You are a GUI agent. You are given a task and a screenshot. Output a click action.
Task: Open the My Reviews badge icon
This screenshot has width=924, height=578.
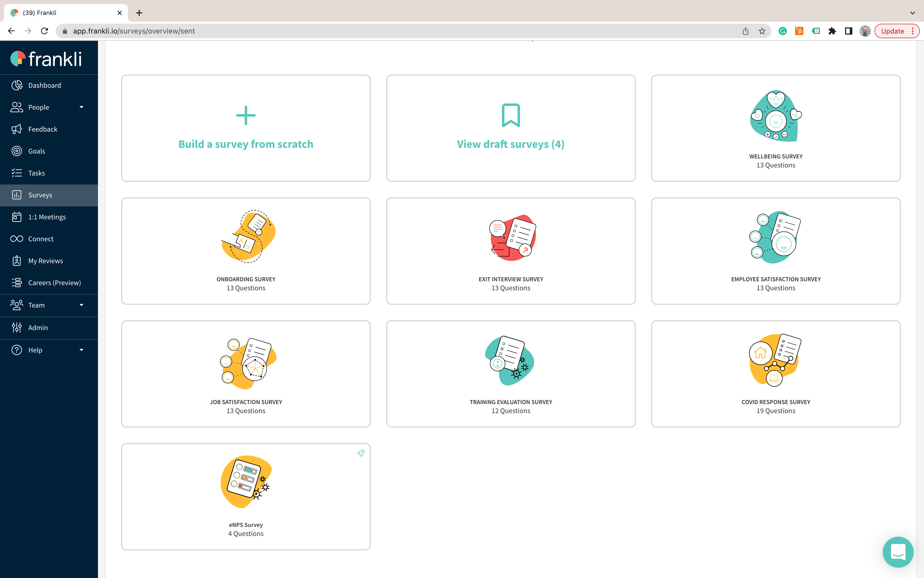pos(16,261)
